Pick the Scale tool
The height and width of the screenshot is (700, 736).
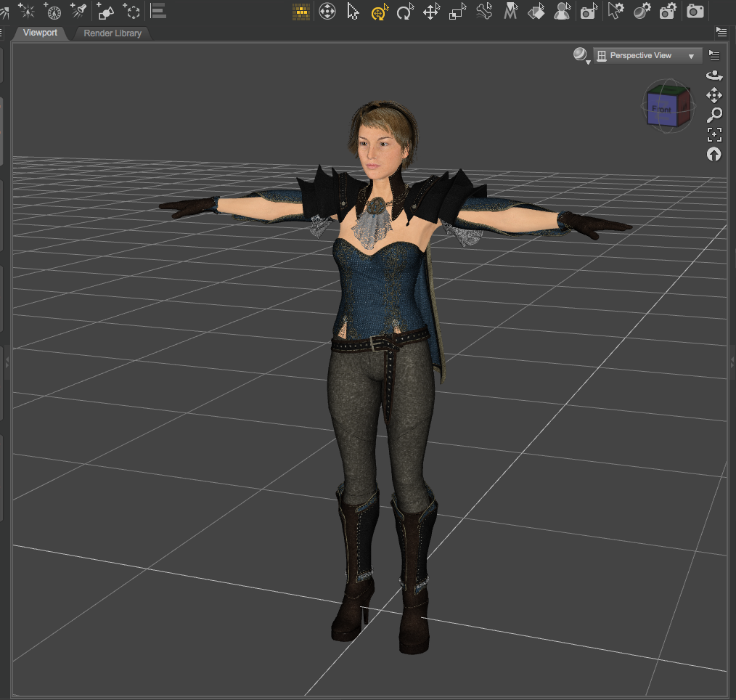click(x=457, y=12)
